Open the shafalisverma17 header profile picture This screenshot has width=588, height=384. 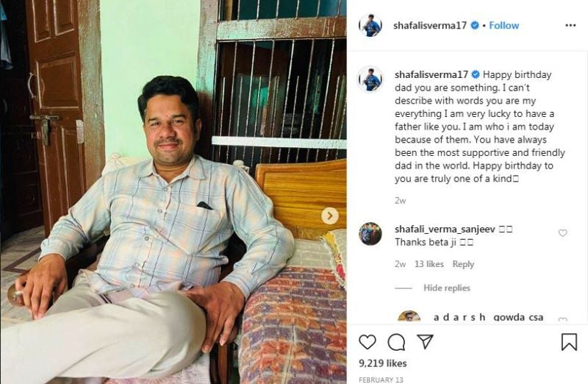click(370, 25)
